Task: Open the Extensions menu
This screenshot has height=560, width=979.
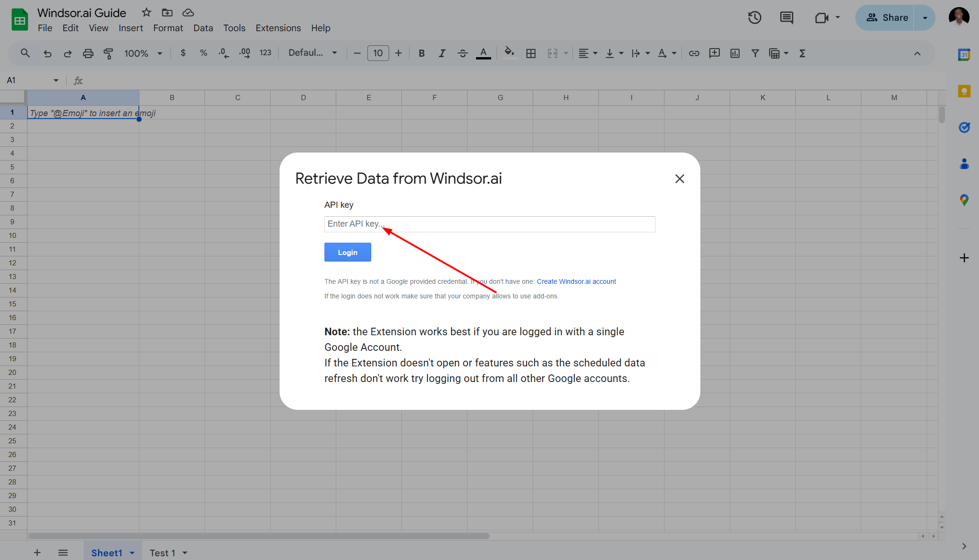Action: coord(278,28)
